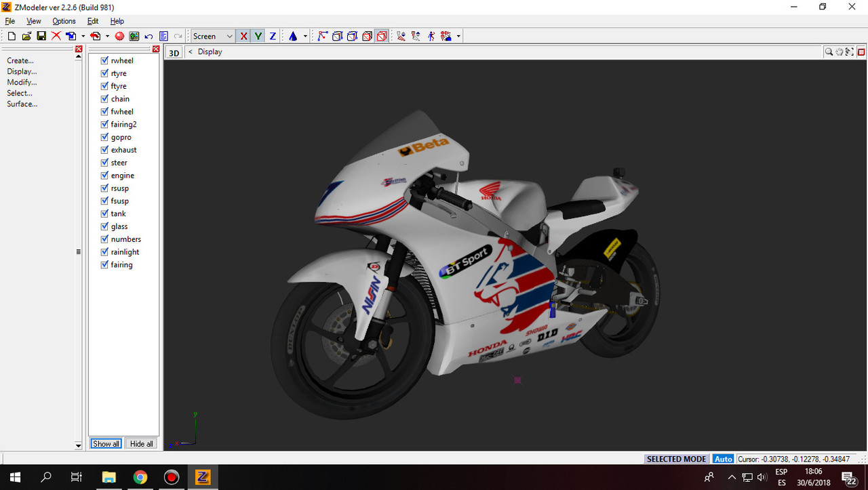Uncheck the gopro object checkbox

point(104,137)
